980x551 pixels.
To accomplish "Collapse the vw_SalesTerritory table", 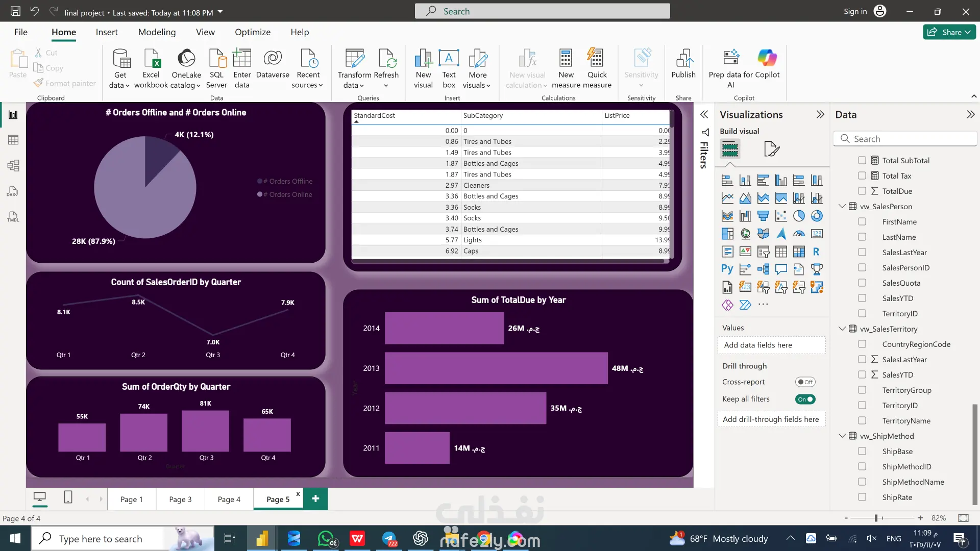I will pyautogui.click(x=842, y=329).
